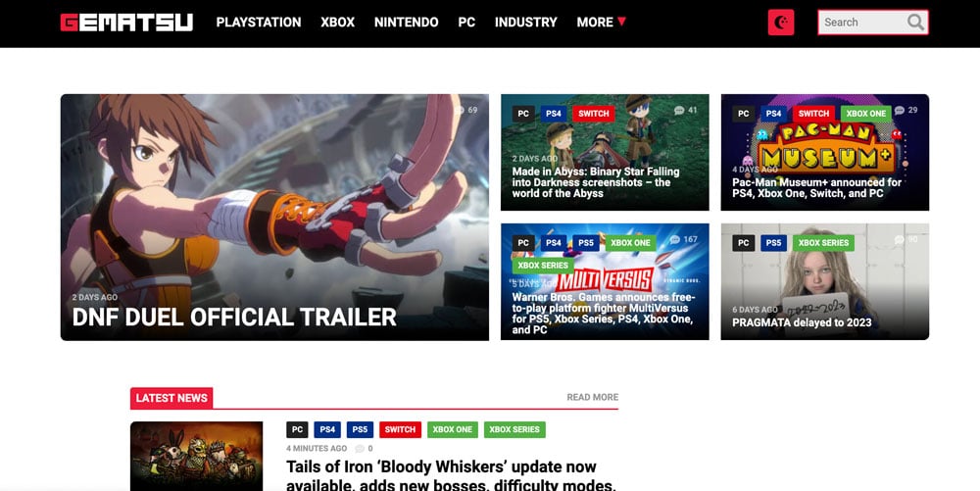The height and width of the screenshot is (491, 980).
Task: Open the Xbox nav section
Action: (337, 23)
